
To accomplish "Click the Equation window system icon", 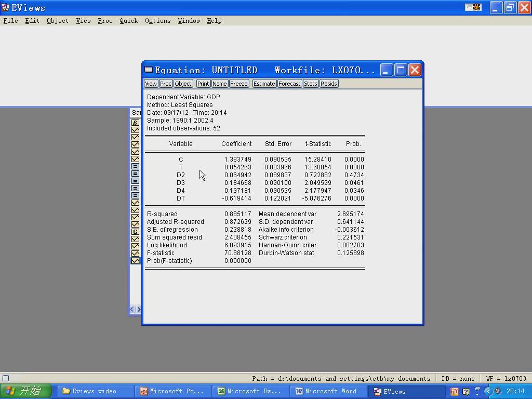I will click(149, 70).
